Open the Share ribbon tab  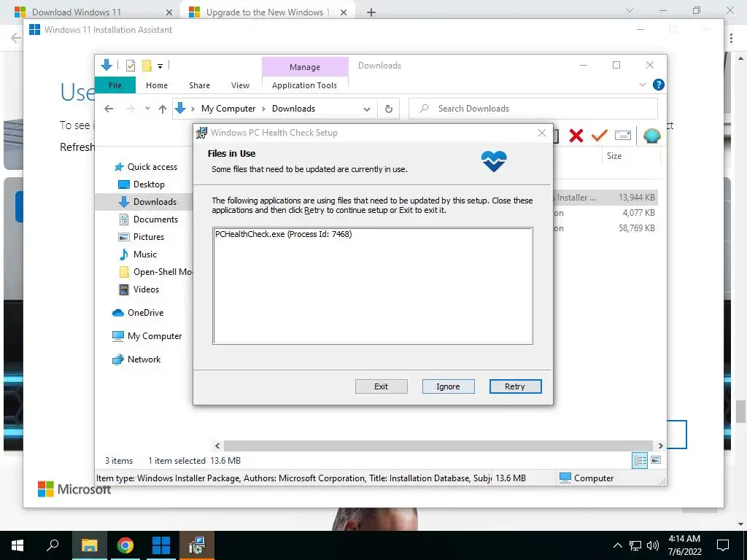[199, 85]
